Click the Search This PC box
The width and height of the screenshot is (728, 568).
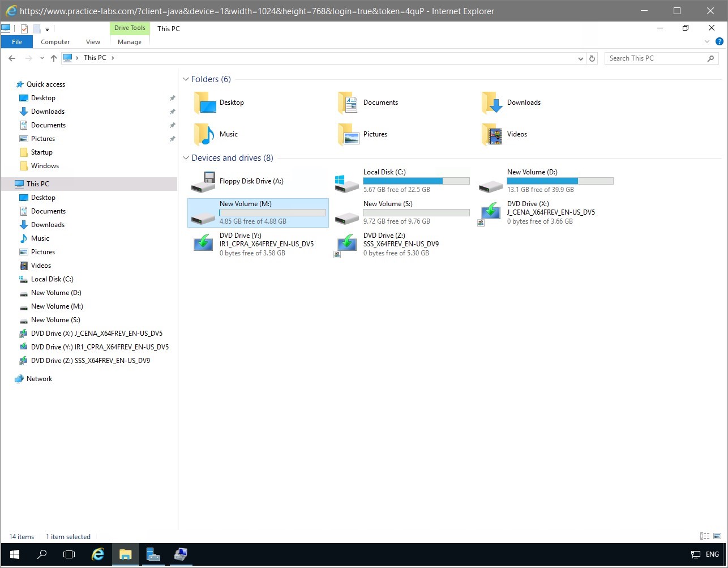pyautogui.click(x=657, y=58)
